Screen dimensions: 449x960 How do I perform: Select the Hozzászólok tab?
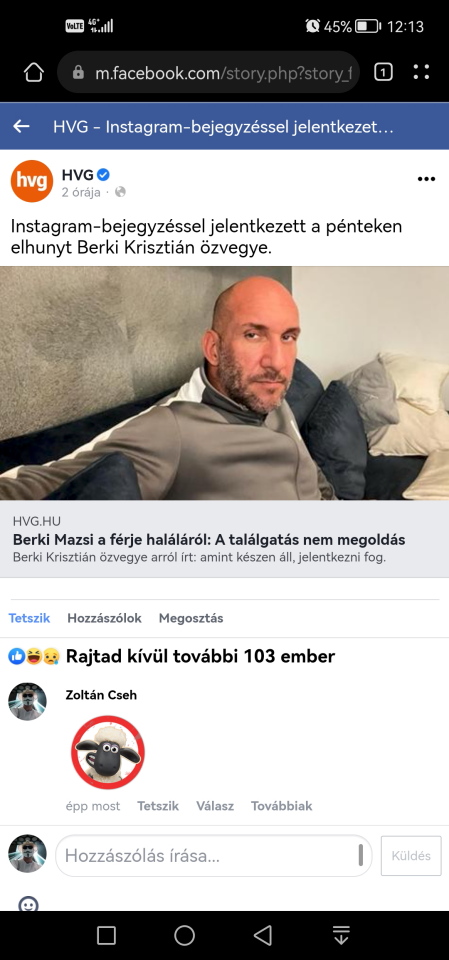104,618
